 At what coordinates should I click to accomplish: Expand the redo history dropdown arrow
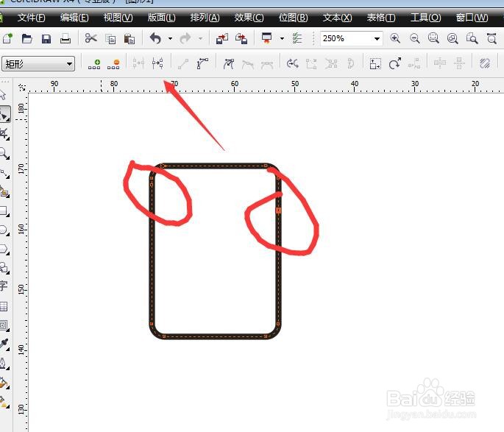(200, 38)
